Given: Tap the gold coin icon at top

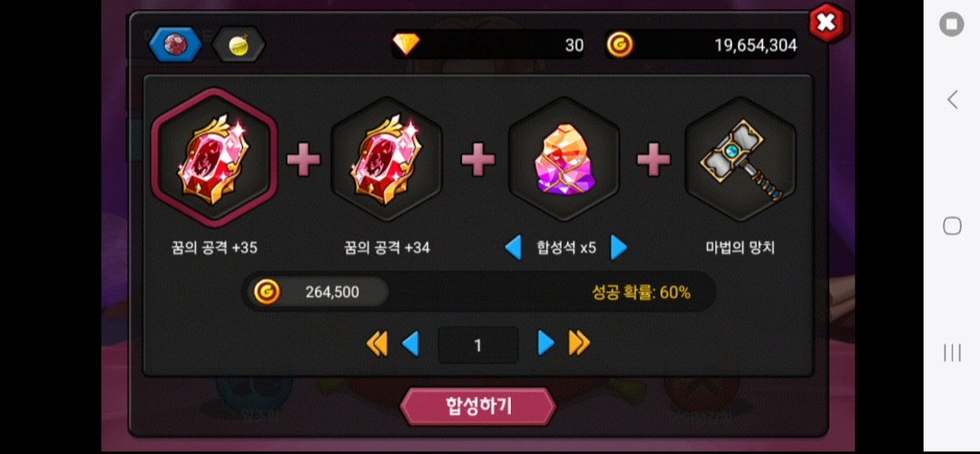Looking at the screenshot, I should coord(620,44).
